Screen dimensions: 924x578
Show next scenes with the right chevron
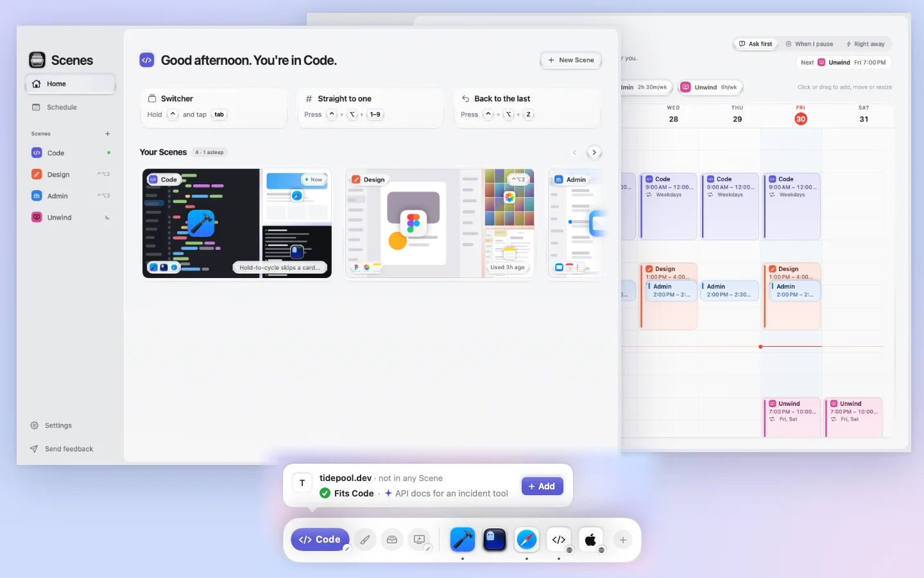coord(594,152)
